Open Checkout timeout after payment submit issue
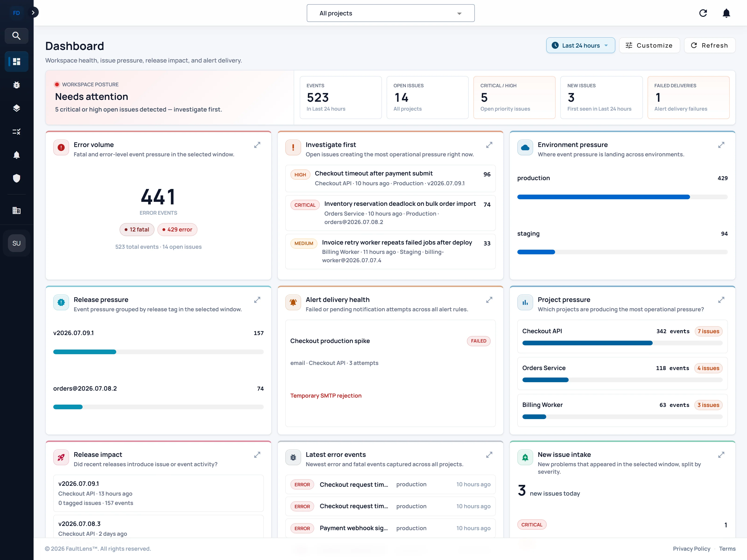Screen dimensions: 747x560 390,178
